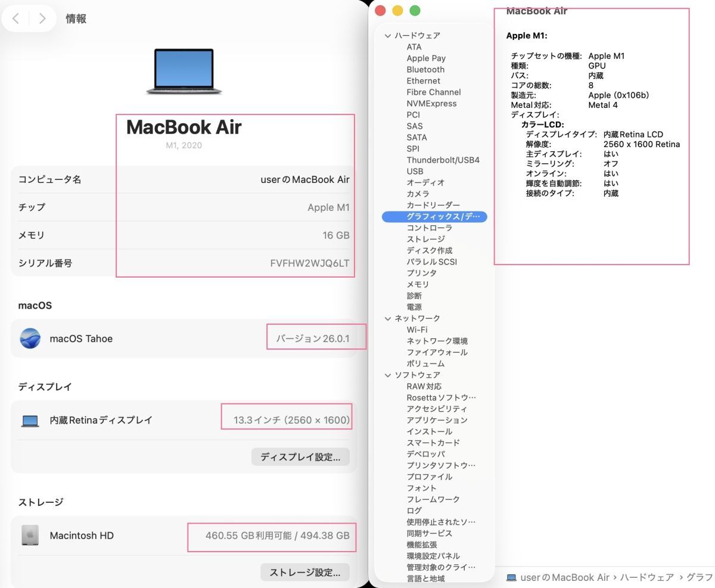Open ストレージ設定... button
This screenshot has height=588, width=715.
point(305,573)
